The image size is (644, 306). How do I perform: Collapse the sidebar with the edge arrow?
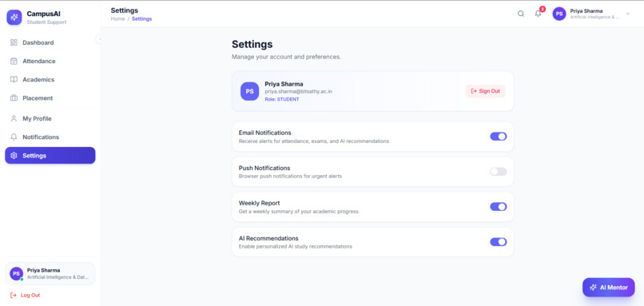pos(98,39)
